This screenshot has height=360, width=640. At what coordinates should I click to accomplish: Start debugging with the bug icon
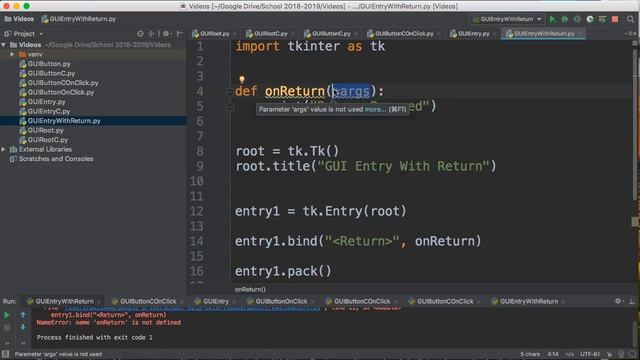coord(564,19)
